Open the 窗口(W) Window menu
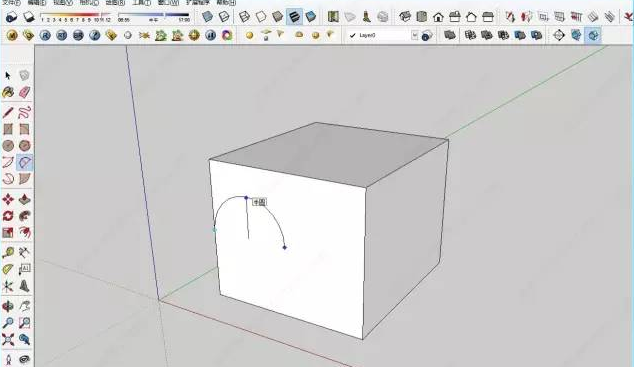The width and height of the screenshot is (634, 367). [x=168, y=2]
